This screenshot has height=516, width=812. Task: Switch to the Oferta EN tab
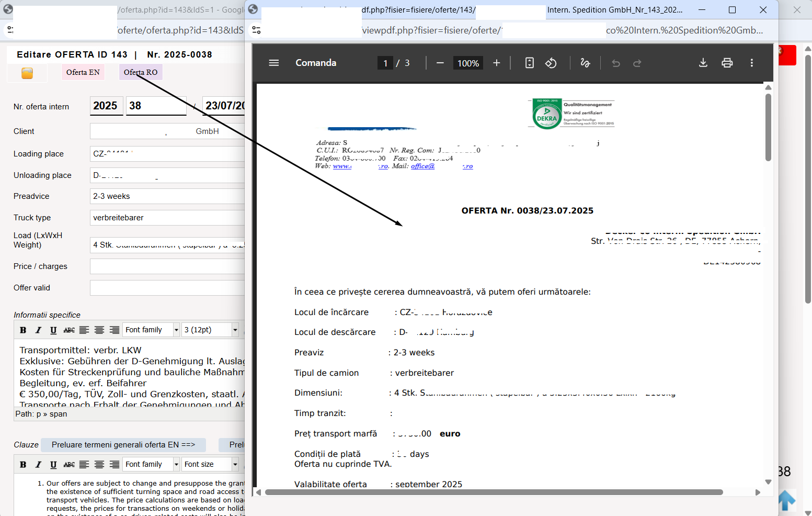pyautogui.click(x=83, y=72)
